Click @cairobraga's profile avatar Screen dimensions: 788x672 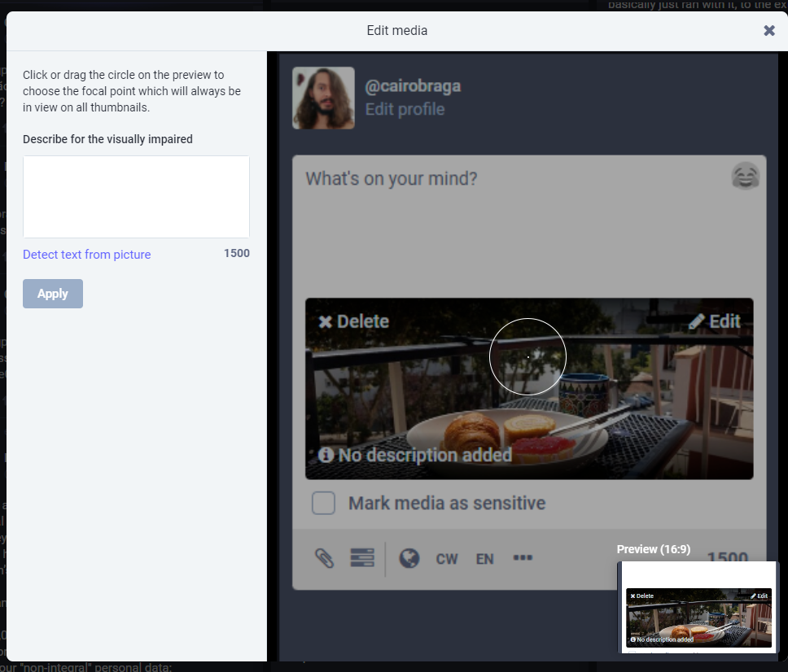coord(322,98)
